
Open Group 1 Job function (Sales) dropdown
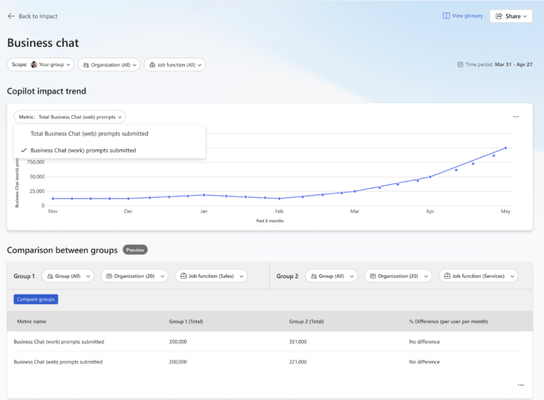coord(211,276)
